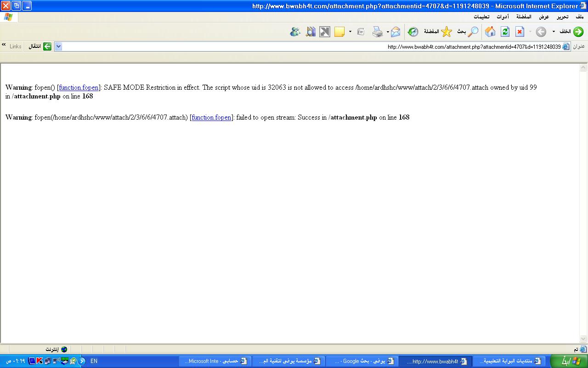
Task: Open the ملف (File) menu
Action: tap(579, 17)
